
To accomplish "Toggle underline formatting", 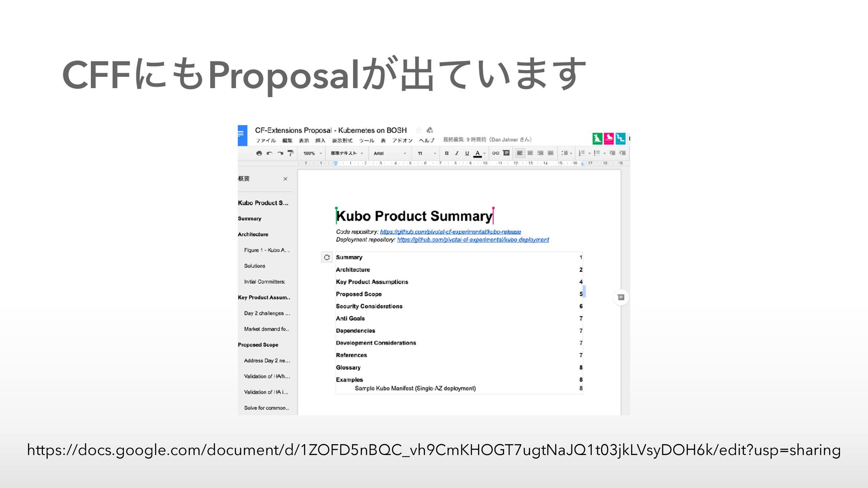I will [x=467, y=153].
